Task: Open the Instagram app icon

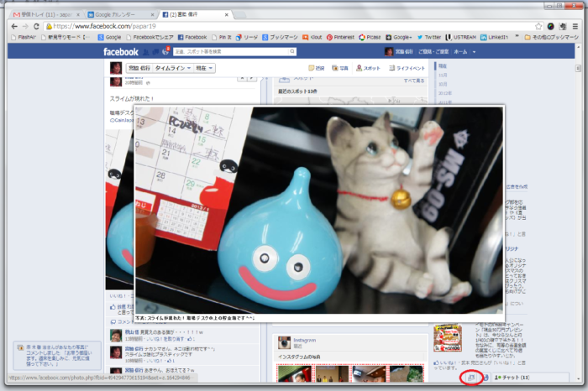Action: [x=284, y=342]
